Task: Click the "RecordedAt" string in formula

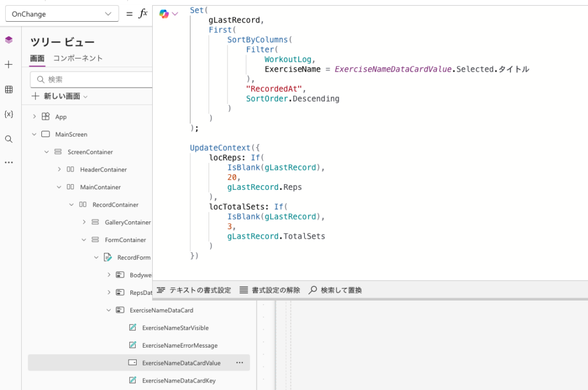Action: (x=274, y=89)
